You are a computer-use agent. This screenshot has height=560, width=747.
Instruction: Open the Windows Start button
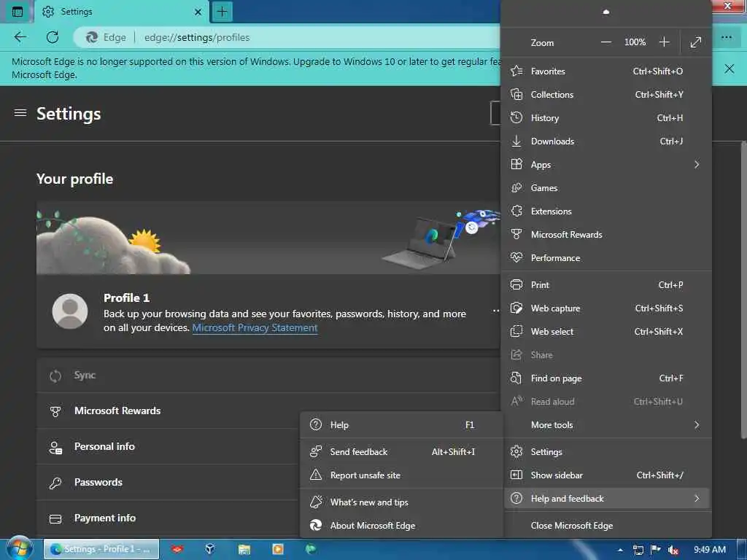point(19,549)
